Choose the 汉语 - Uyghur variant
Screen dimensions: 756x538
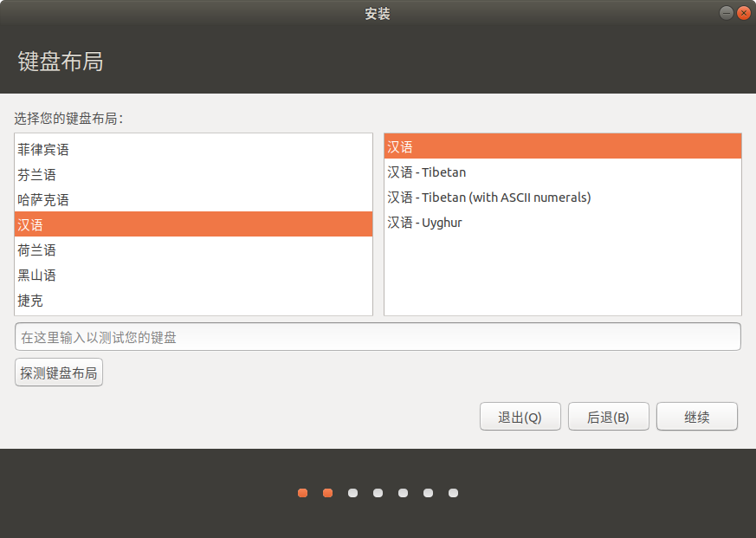click(x=563, y=223)
